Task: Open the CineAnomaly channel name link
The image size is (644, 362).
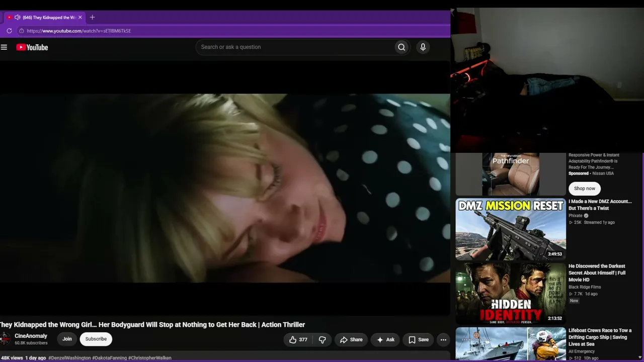Action: tap(31, 336)
